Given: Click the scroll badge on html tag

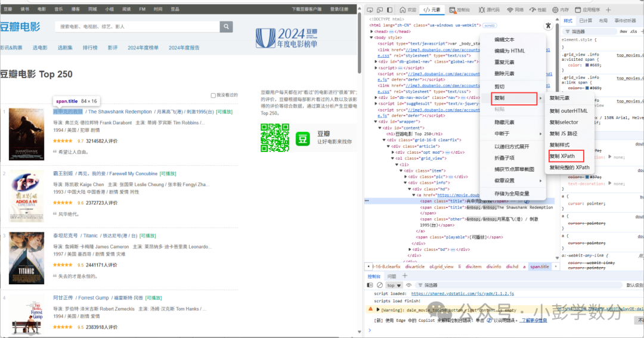Looking at the screenshot, I should 489,26.
